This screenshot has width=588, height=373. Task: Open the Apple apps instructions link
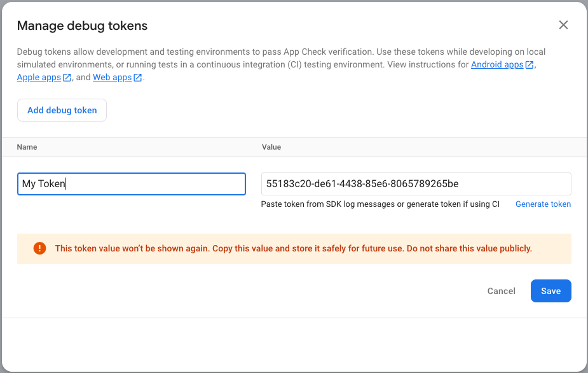click(x=38, y=77)
